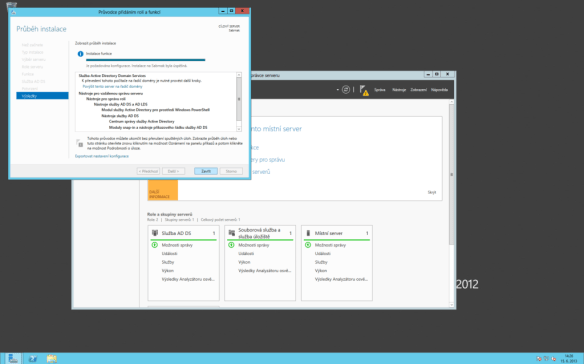Click the network tray icon in taskbar

[546, 359]
